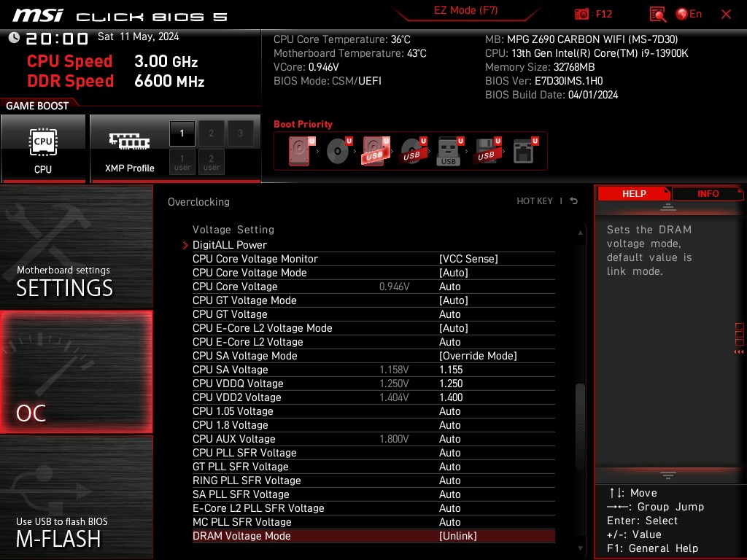747x560 pixels.
Task: Switch to the HELP tab
Action: pos(634,193)
